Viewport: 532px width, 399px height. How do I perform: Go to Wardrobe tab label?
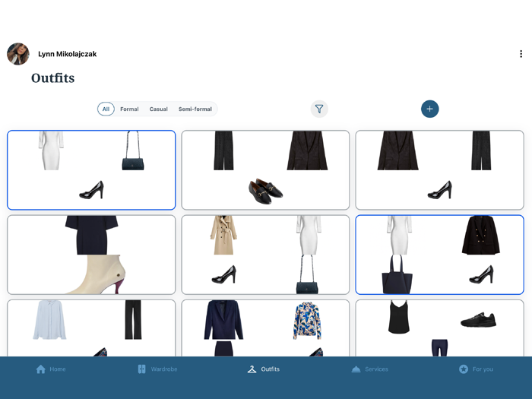pyautogui.click(x=164, y=369)
